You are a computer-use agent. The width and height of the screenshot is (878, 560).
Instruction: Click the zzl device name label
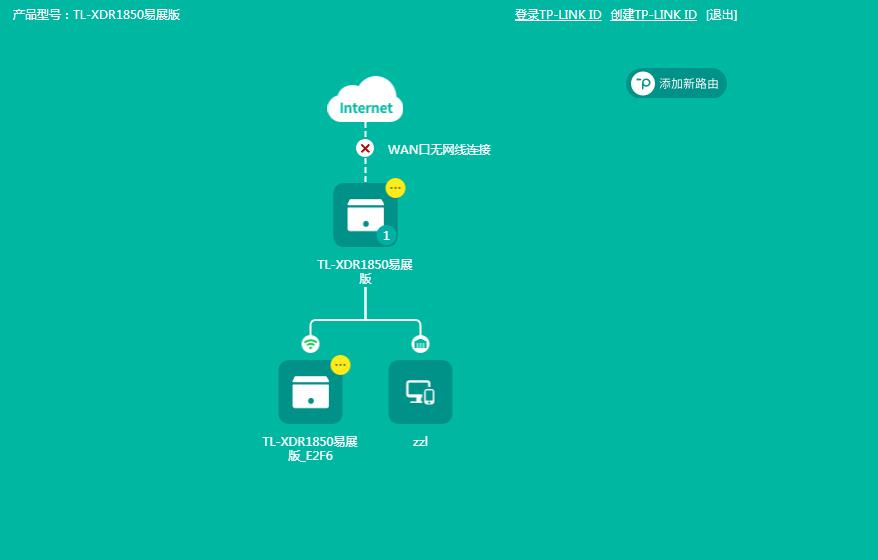click(x=420, y=442)
